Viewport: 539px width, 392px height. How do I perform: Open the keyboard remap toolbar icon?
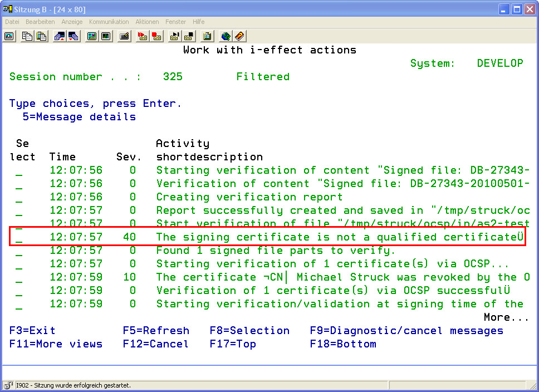tap(124, 36)
